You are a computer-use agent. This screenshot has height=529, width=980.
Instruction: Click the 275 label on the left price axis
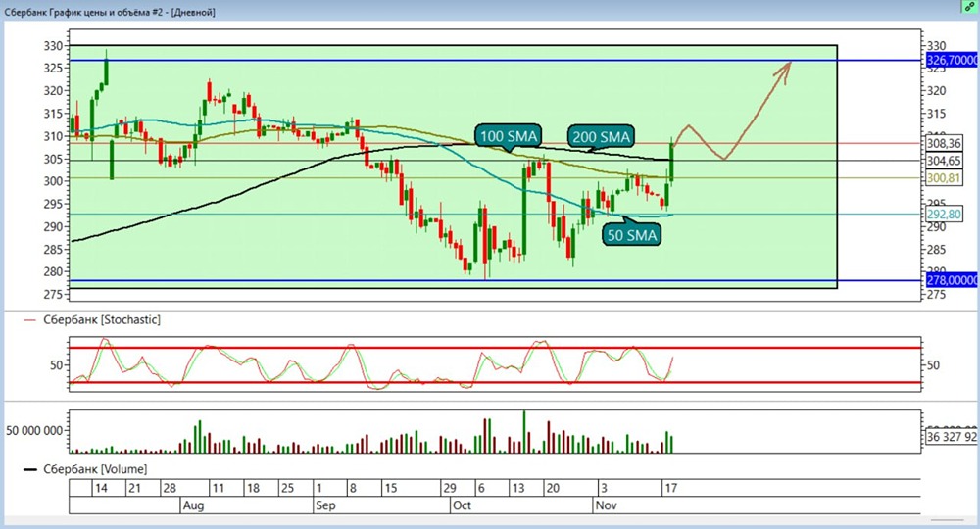click(x=53, y=294)
